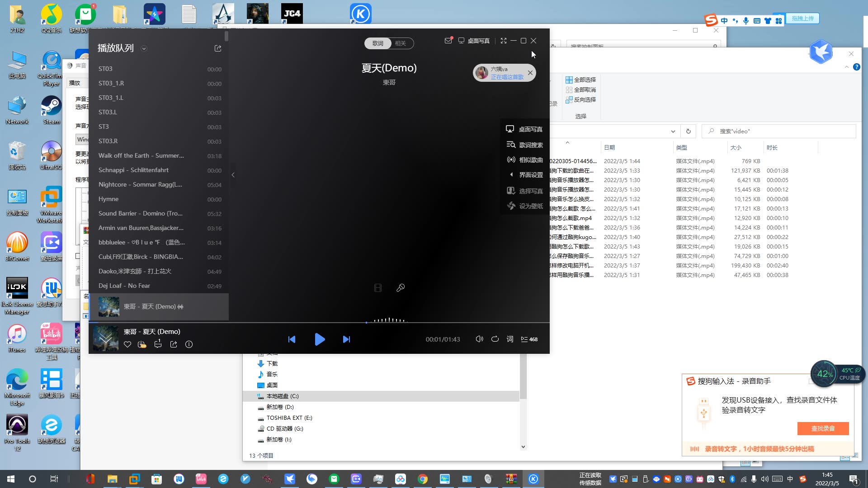Image resolution: width=868 pixels, height=488 pixels.
Task: Open Chrome from the taskbar
Action: tap(423, 479)
